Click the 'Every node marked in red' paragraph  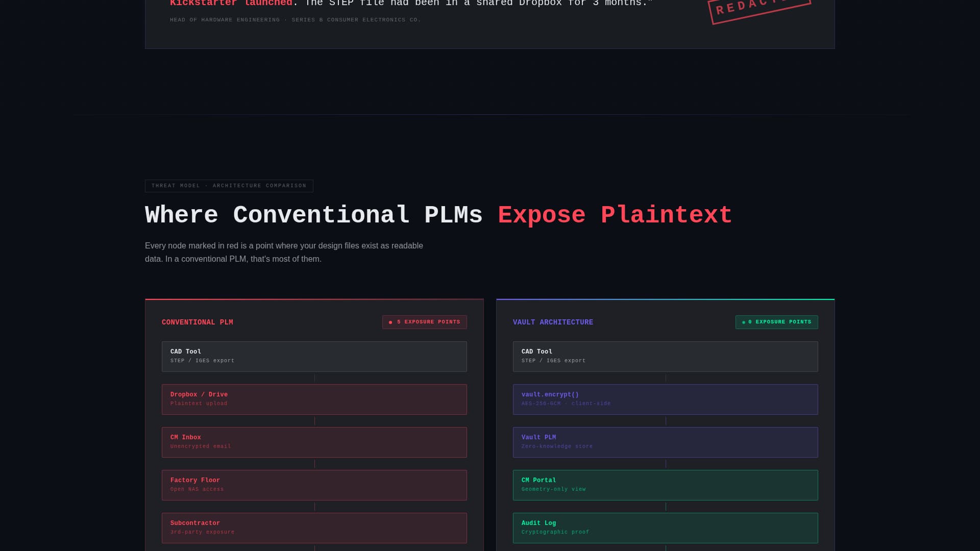284,252
